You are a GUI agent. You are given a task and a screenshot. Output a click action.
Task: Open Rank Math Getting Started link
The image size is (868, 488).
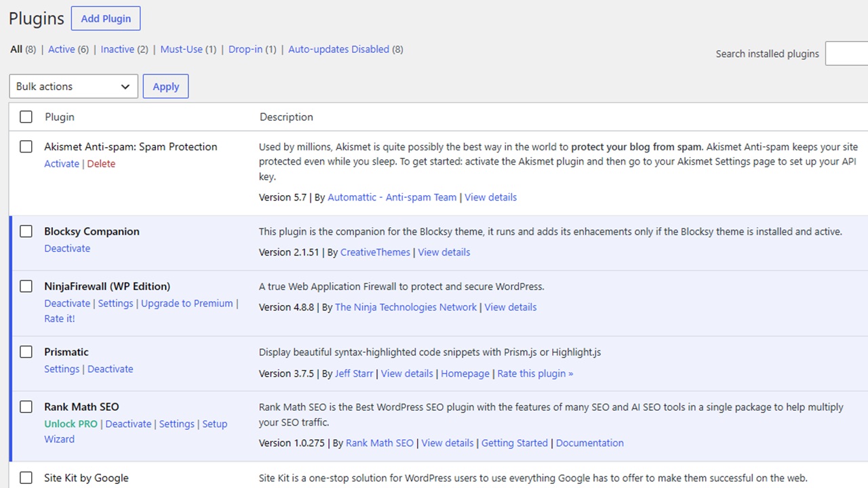click(x=515, y=443)
